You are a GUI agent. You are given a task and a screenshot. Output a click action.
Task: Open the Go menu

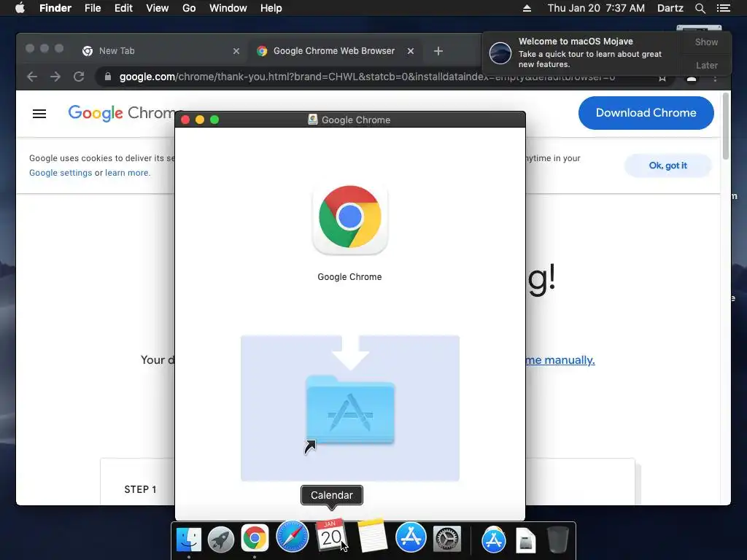point(189,8)
